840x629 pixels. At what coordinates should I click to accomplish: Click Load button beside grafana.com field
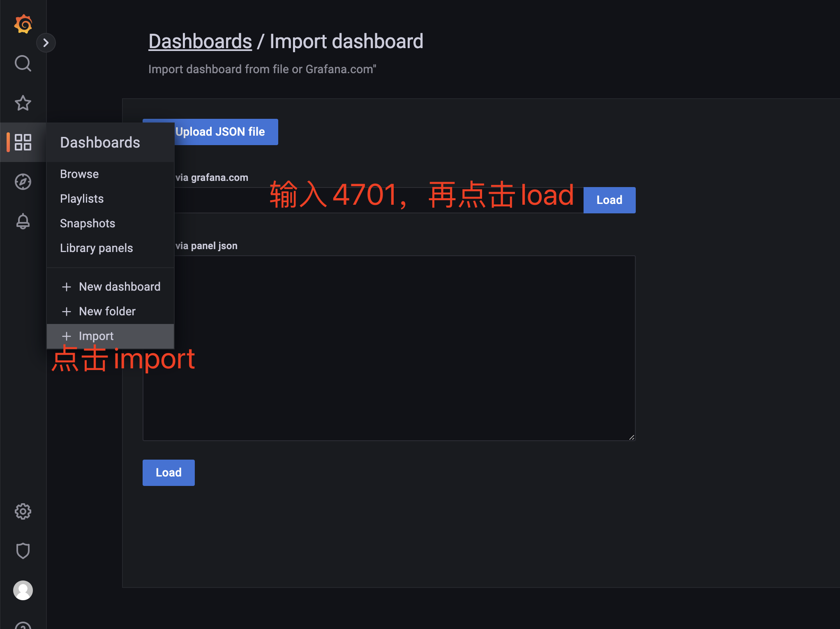point(609,200)
